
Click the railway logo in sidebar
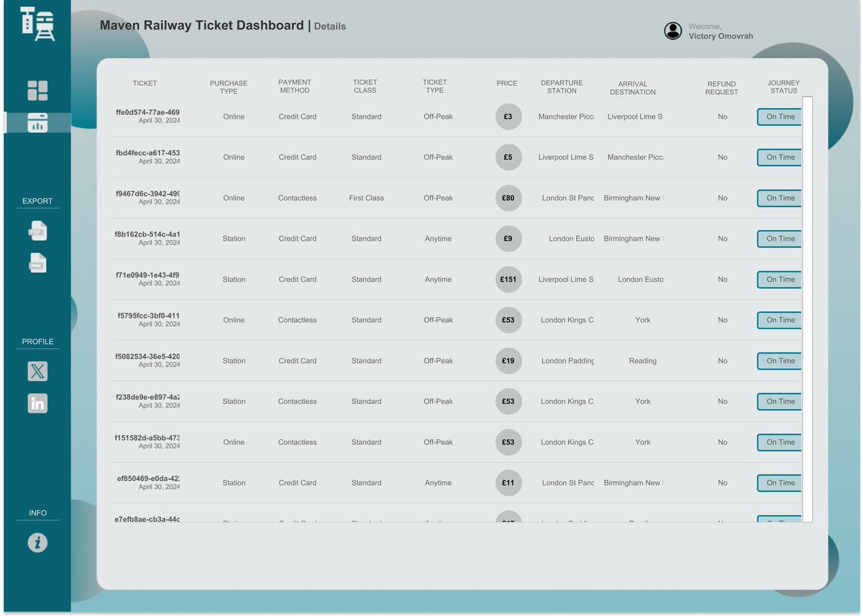37,24
